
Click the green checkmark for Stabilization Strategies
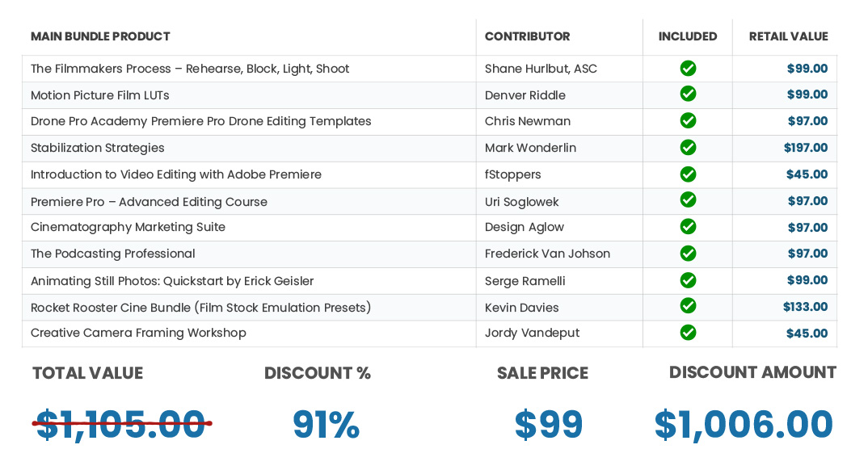coord(688,148)
